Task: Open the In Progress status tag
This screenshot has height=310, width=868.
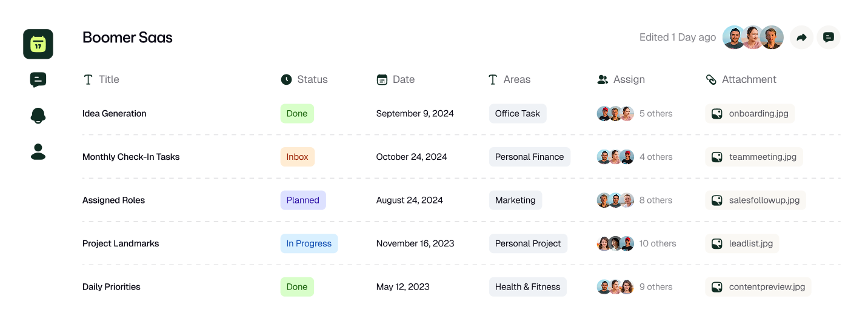Action: click(309, 243)
